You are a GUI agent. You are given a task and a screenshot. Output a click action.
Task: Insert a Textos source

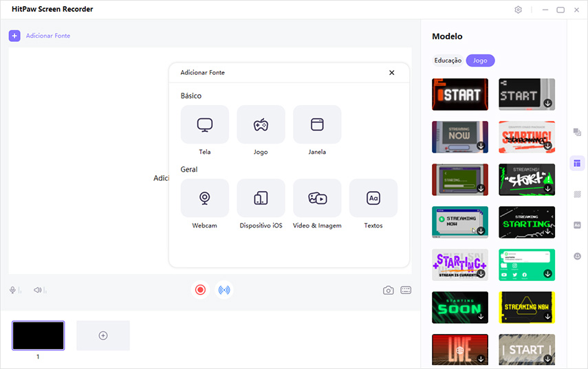tap(373, 199)
